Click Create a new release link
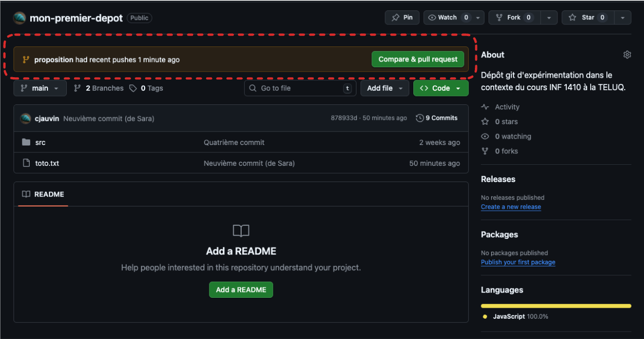This screenshot has width=644, height=339. click(x=510, y=207)
